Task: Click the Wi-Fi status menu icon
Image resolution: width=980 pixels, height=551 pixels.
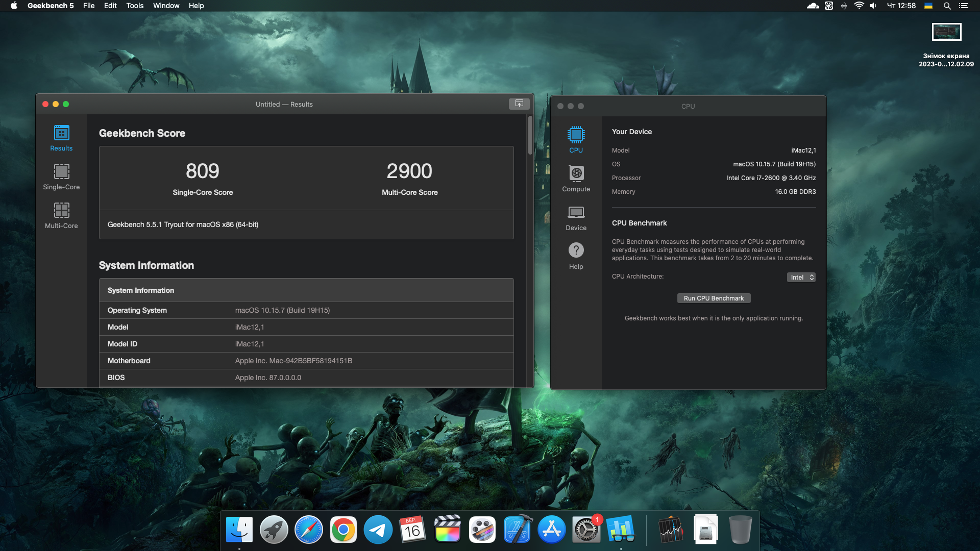Action: [x=859, y=6]
